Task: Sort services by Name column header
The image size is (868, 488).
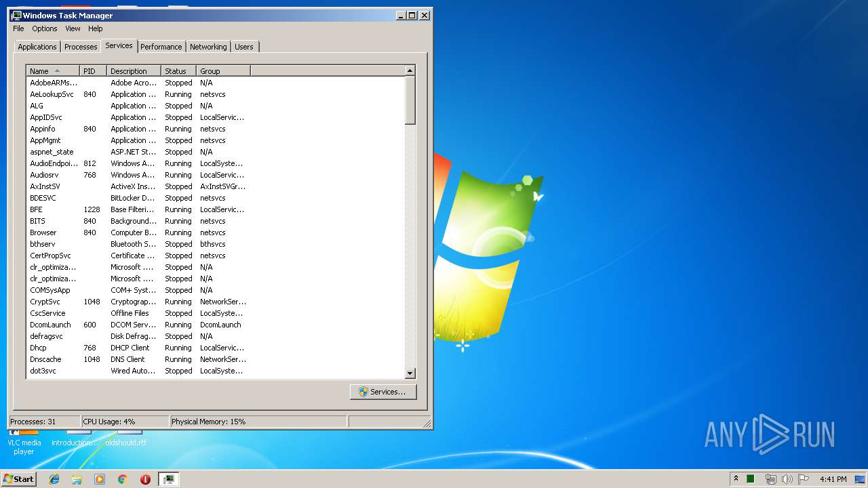Action: tap(53, 70)
